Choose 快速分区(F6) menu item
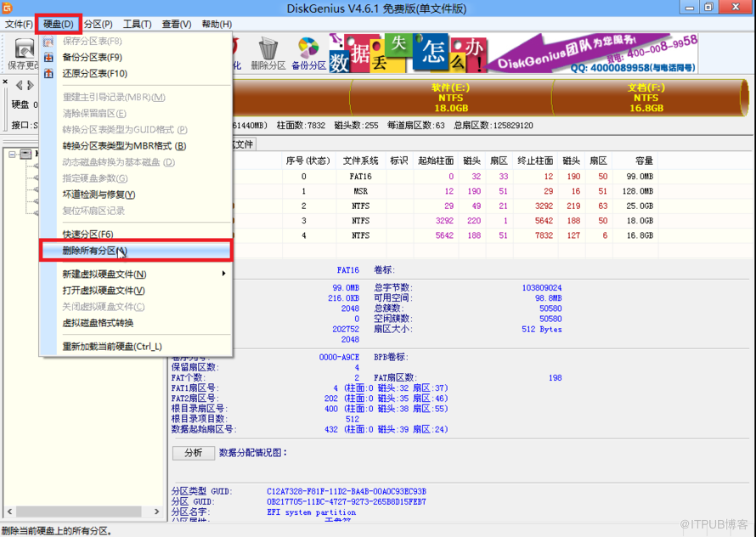Viewport: 756px width, 537px height. pos(87,234)
